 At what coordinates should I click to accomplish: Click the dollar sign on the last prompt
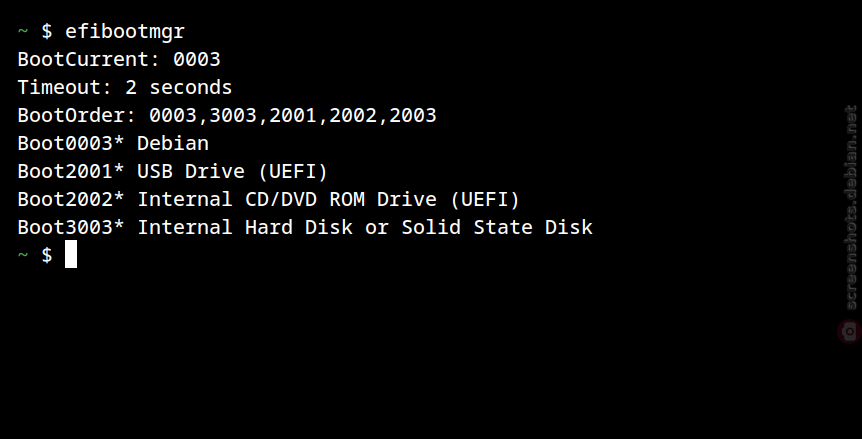47,255
